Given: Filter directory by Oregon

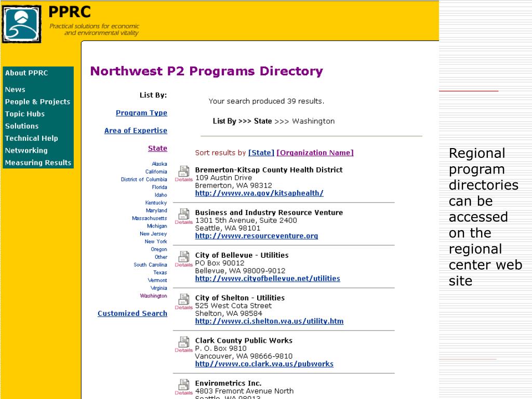Looking at the screenshot, I should click(x=159, y=249).
